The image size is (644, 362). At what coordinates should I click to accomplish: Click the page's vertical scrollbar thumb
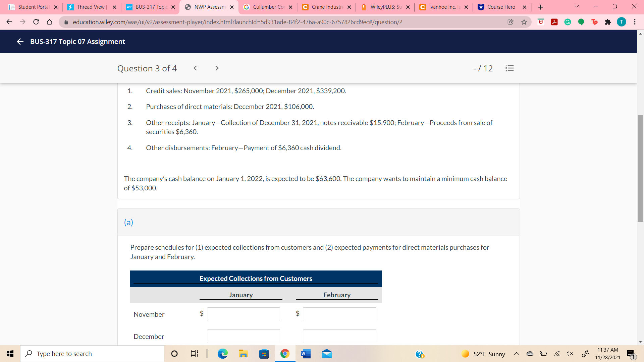tap(640, 168)
